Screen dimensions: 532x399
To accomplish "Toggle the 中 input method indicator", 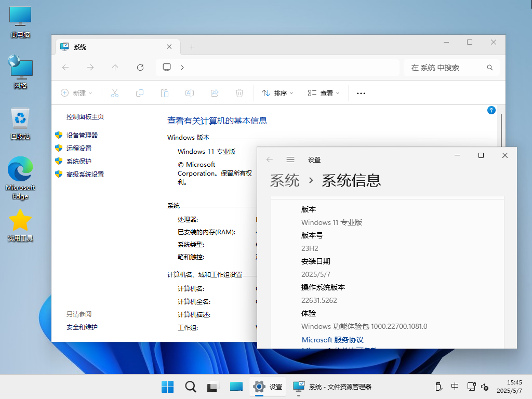I will 455,387.
